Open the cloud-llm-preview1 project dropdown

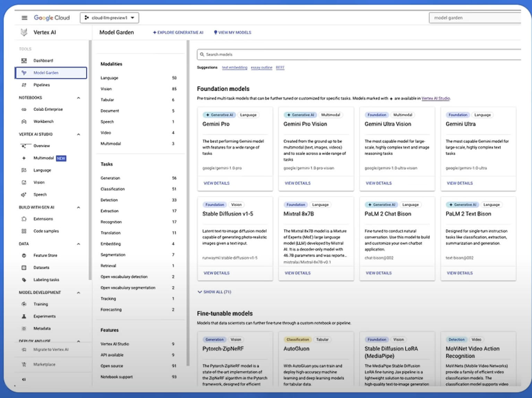click(110, 18)
